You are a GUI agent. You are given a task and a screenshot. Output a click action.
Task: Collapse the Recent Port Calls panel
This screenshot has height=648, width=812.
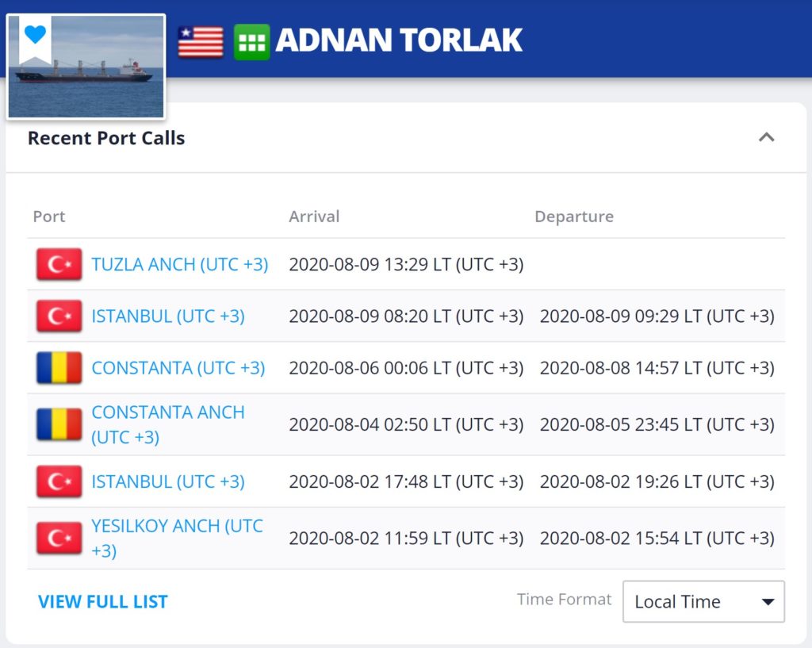coord(766,137)
